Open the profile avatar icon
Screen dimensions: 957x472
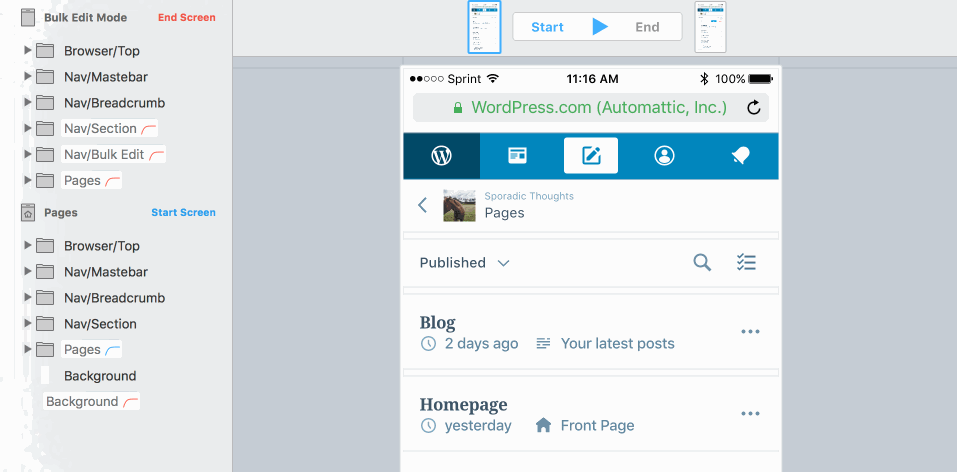point(664,156)
